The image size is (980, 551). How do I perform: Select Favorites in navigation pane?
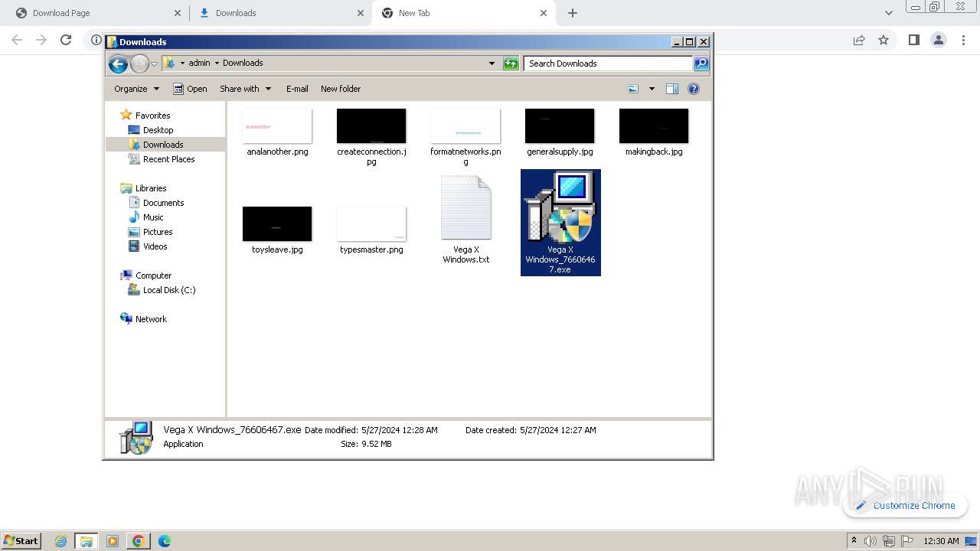pyautogui.click(x=152, y=116)
